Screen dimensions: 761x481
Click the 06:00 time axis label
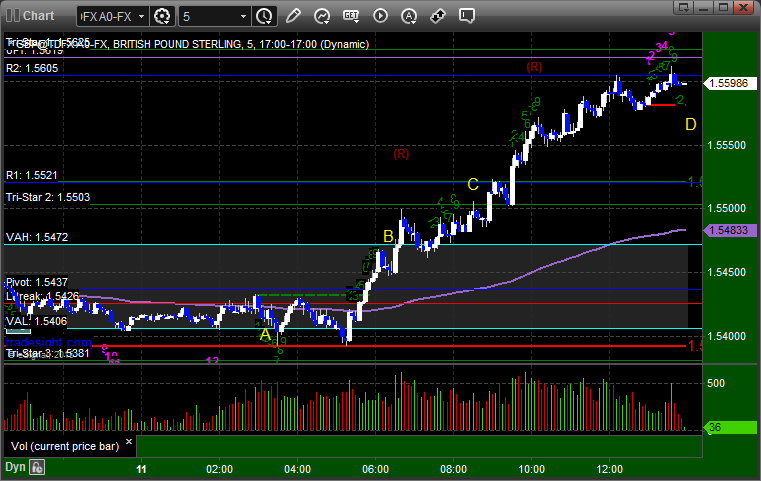click(x=376, y=469)
